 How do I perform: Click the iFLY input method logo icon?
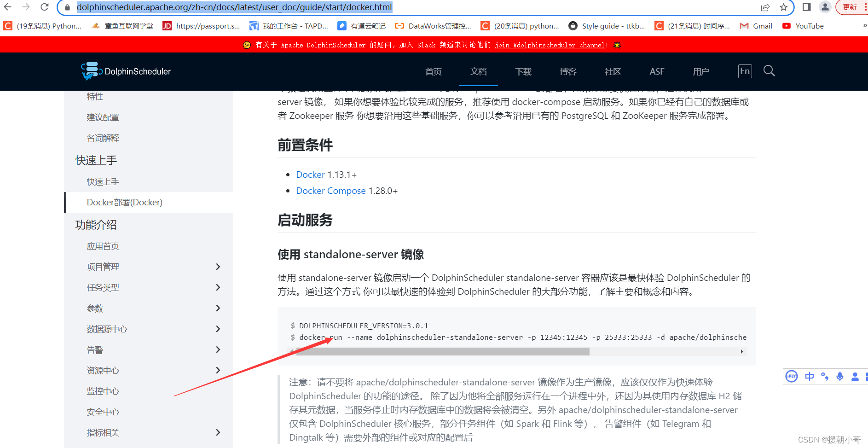coord(792,376)
